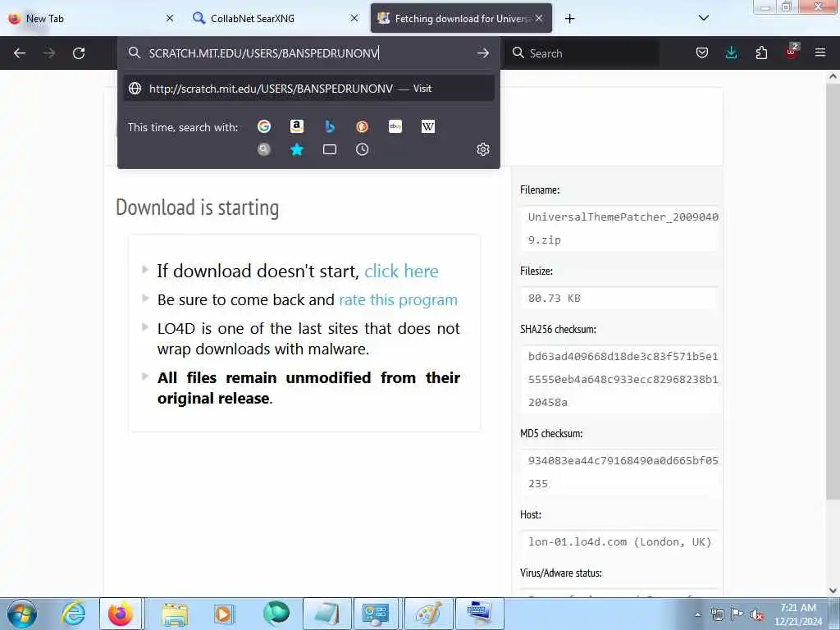Go back to the previous page
Screen dimensions: 840x630
[x=20, y=53]
